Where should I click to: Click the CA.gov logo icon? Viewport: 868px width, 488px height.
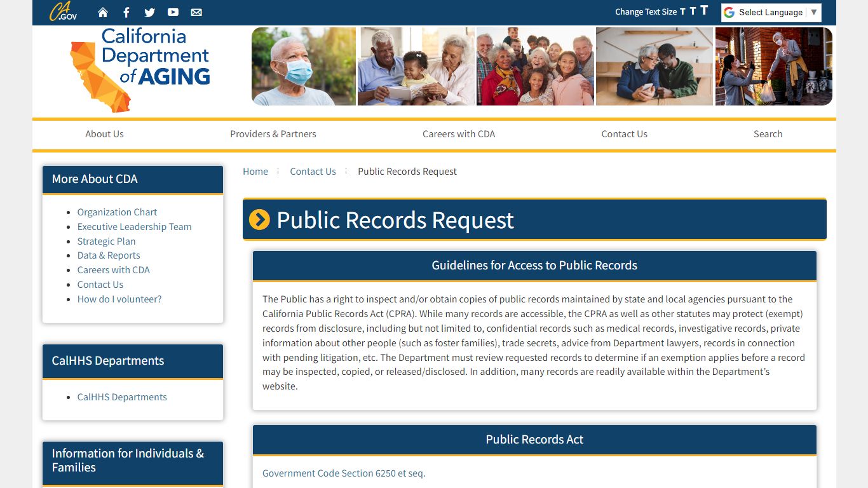(x=63, y=11)
